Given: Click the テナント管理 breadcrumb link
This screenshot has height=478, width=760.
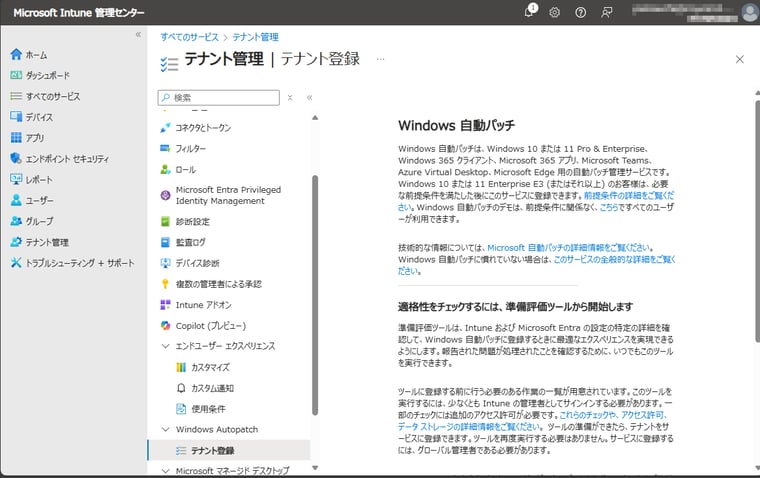Looking at the screenshot, I should 255,37.
